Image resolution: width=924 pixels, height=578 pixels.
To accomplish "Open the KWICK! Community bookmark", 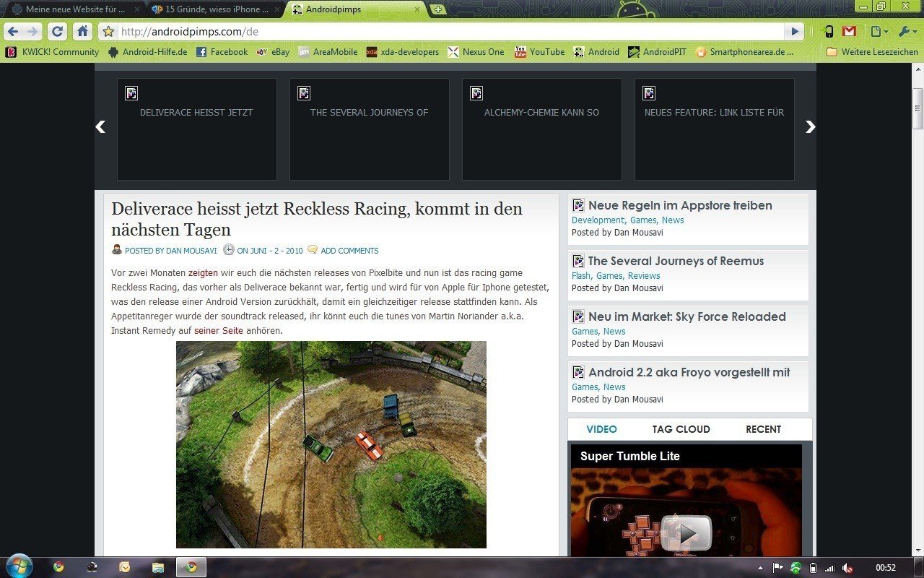I will [x=52, y=52].
